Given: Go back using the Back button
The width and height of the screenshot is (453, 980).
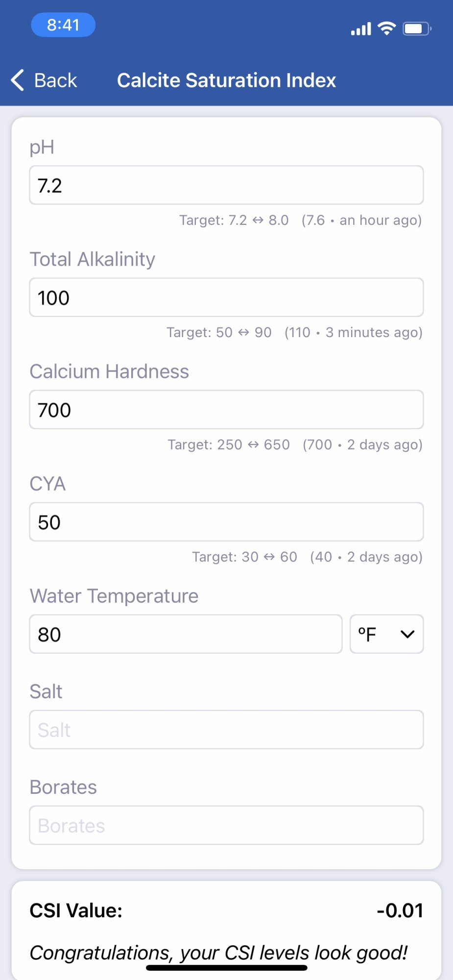Looking at the screenshot, I should pyautogui.click(x=45, y=80).
